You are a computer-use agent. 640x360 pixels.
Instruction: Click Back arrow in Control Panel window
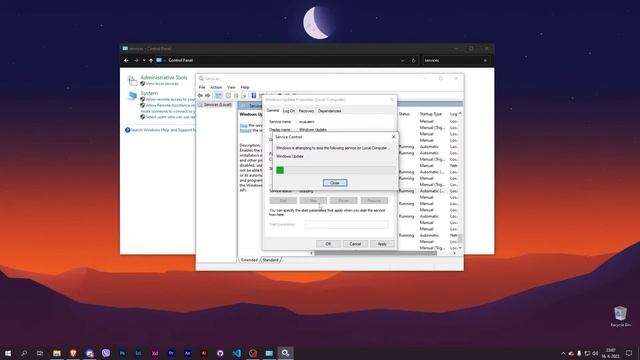(x=127, y=60)
